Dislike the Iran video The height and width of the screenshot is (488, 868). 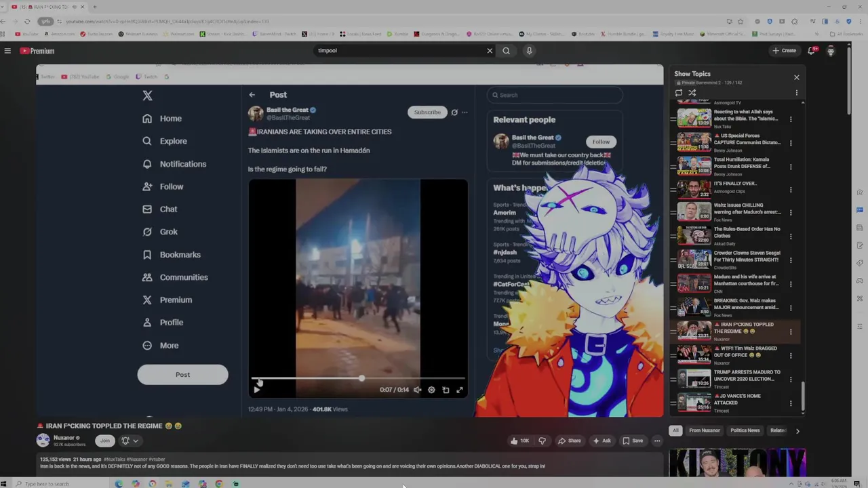(542, 441)
